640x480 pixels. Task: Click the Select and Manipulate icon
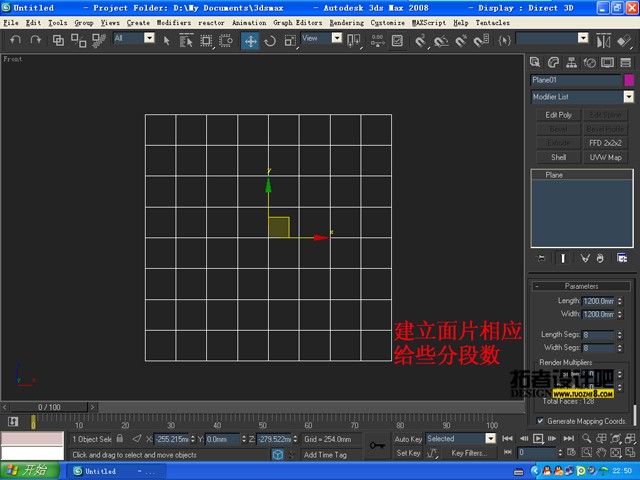pos(378,40)
